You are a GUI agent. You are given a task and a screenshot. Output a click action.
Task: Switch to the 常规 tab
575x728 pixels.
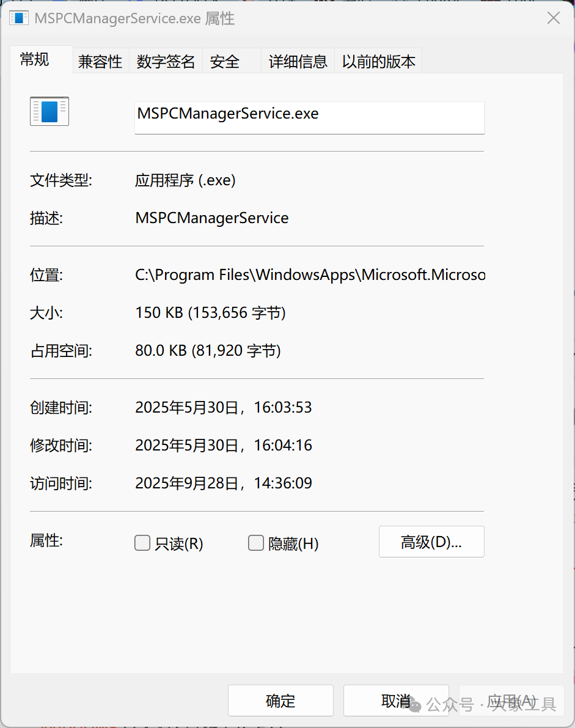click(x=35, y=60)
